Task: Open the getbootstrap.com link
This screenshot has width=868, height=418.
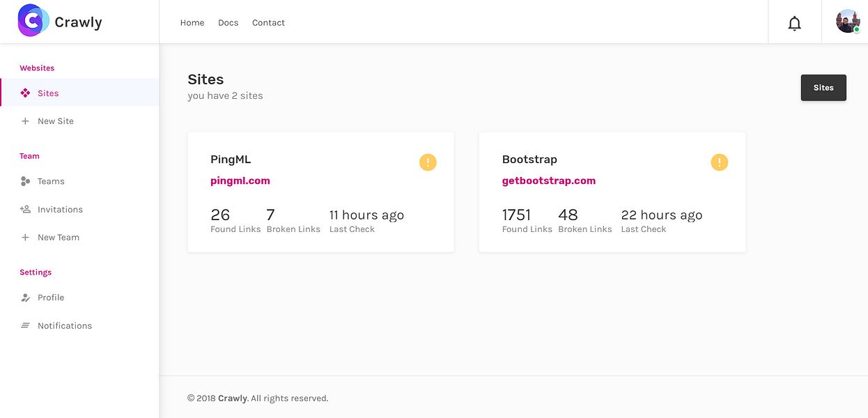Action: pyautogui.click(x=549, y=180)
